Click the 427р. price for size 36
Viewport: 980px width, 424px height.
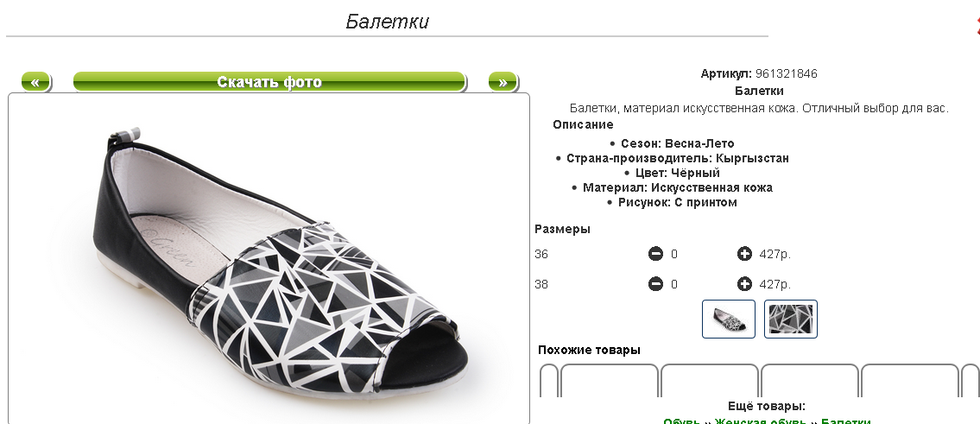(x=775, y=254)
